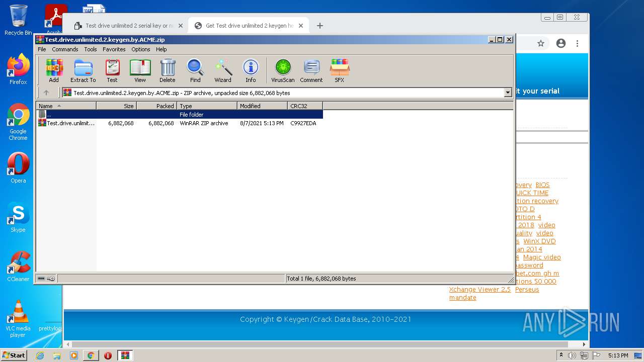This screenshot has height=362, width=644.
Task: Sort file list by Type column
Action: pyautogui.click(x=207, y=106)
